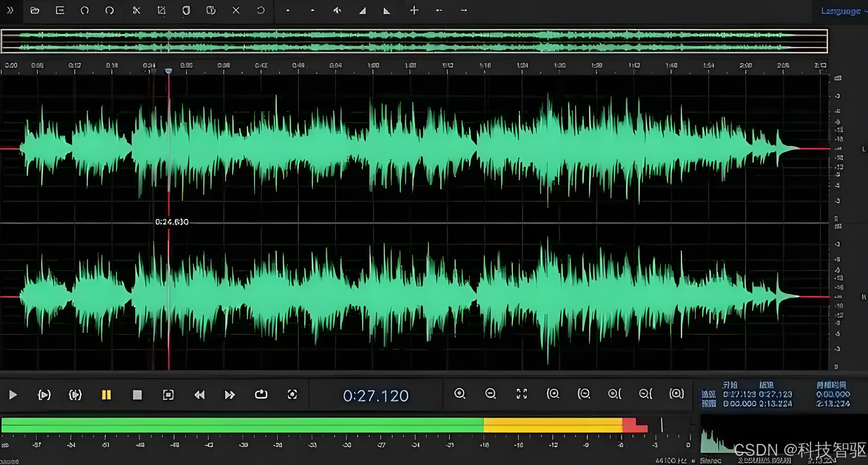868x465 pixels.
Task: Click the zoom out magnifier icon
Action: point(491,394)
